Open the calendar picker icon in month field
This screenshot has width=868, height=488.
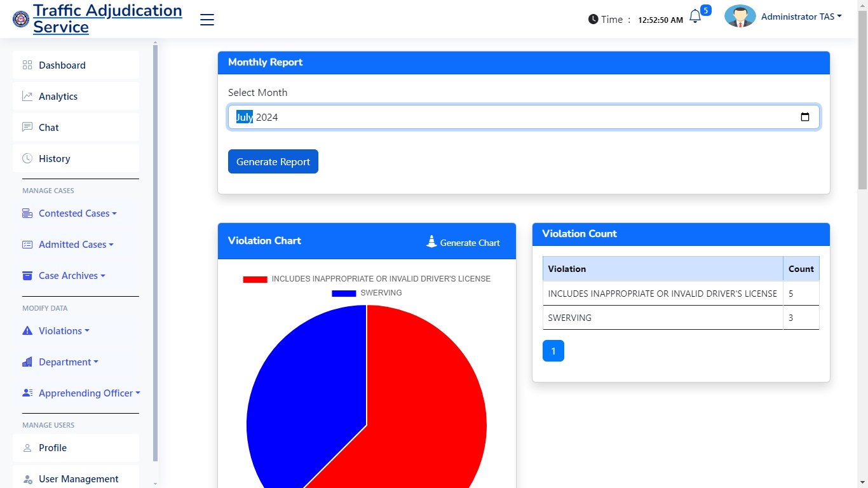805,117
